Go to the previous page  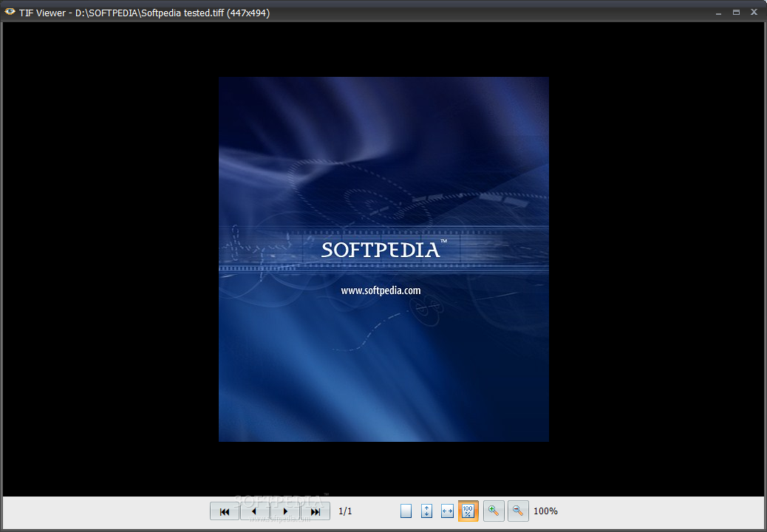(x=254, y=511)
